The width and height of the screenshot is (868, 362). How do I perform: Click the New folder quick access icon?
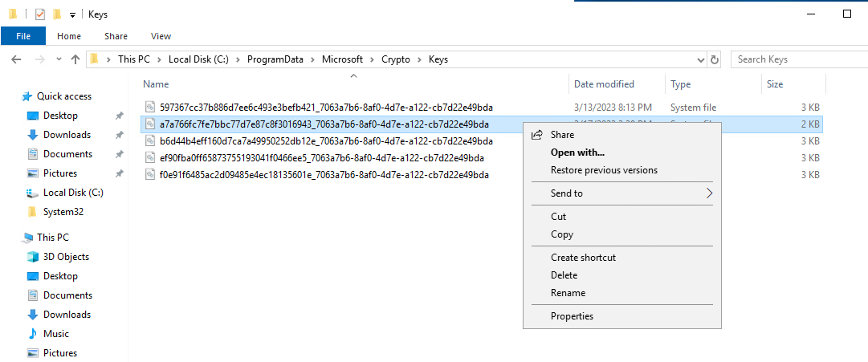56,14
